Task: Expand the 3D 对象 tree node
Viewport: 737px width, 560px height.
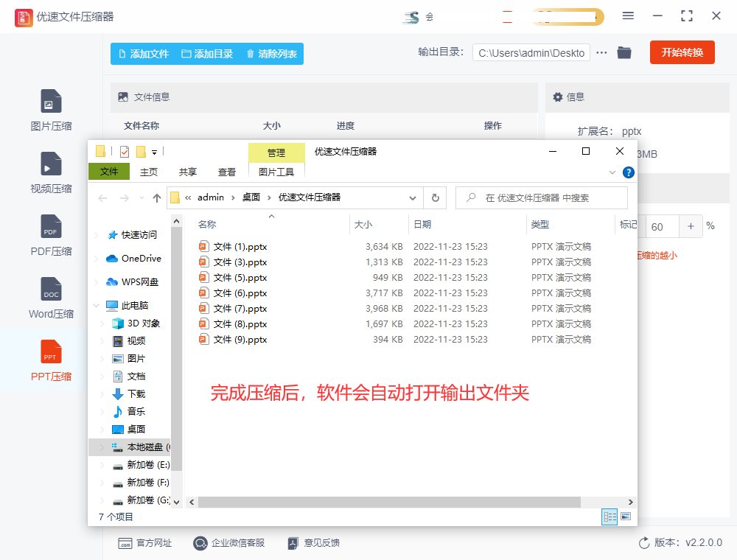Action: click(102, 323)
